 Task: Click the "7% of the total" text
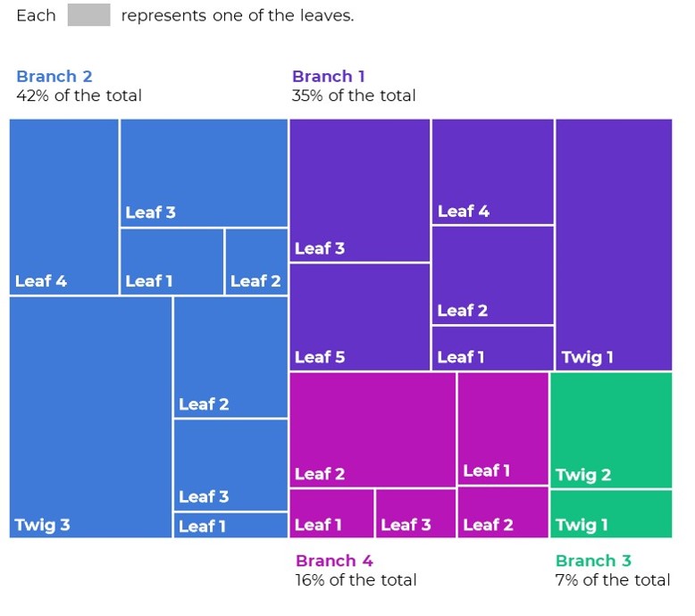(612, 580)
